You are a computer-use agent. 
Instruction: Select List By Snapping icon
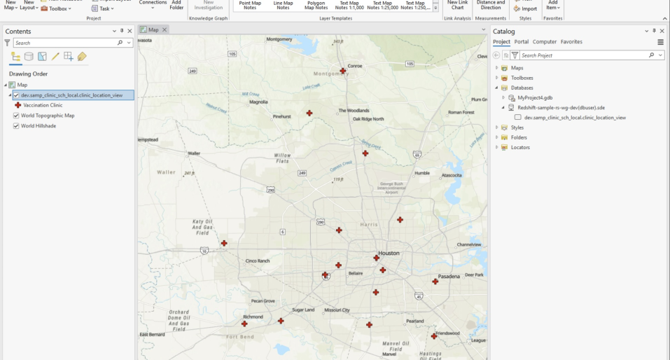tap(68, 57)
